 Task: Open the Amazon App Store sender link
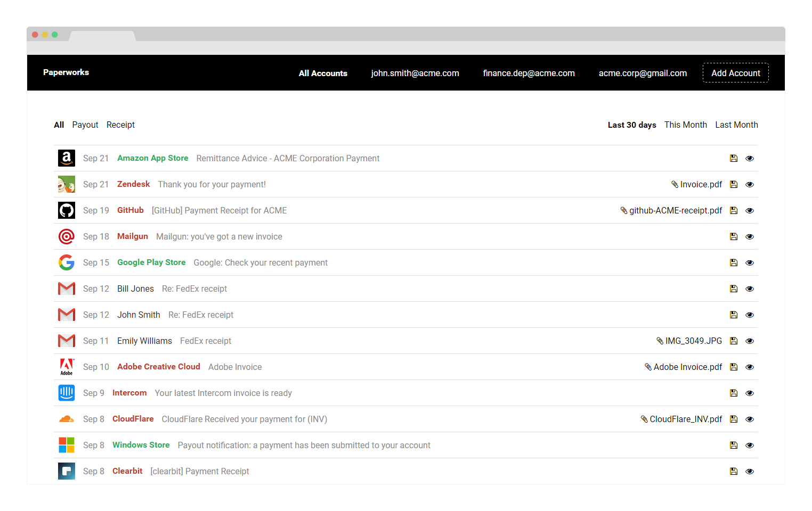tap(153, 158)
